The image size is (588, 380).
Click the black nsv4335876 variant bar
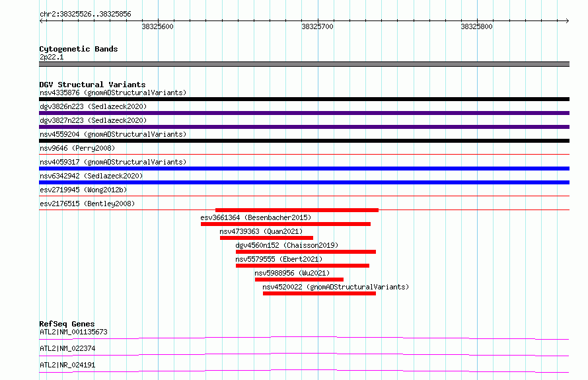pyautogui.click(x=304, y=99)
